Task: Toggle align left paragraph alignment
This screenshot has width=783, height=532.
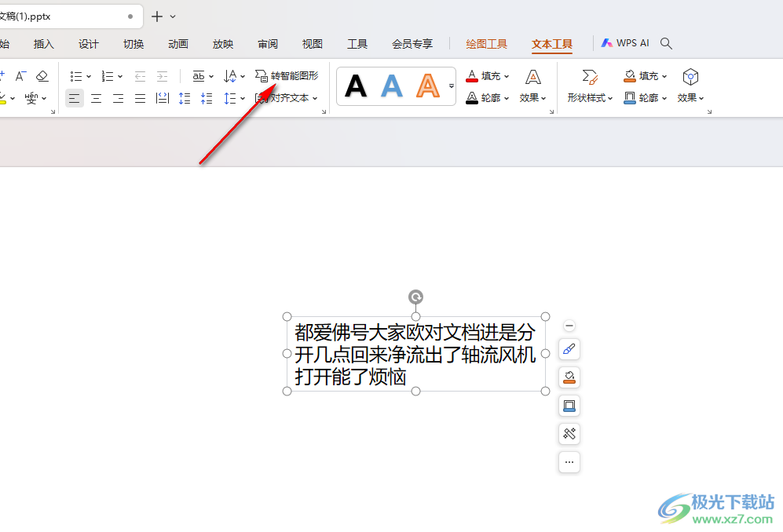Action: click(75, 98)
